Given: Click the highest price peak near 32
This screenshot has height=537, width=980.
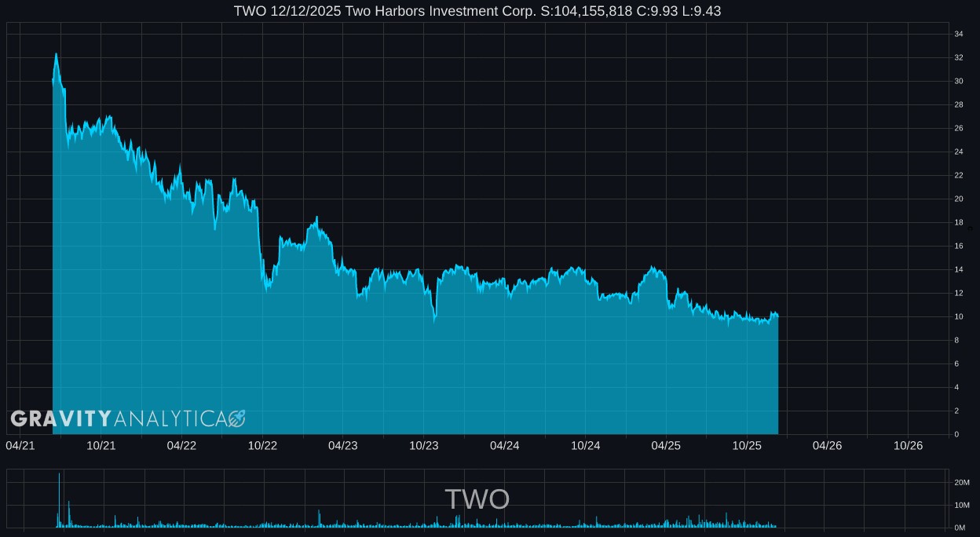Looking at the screenshot, I should [x=56, y=54].
